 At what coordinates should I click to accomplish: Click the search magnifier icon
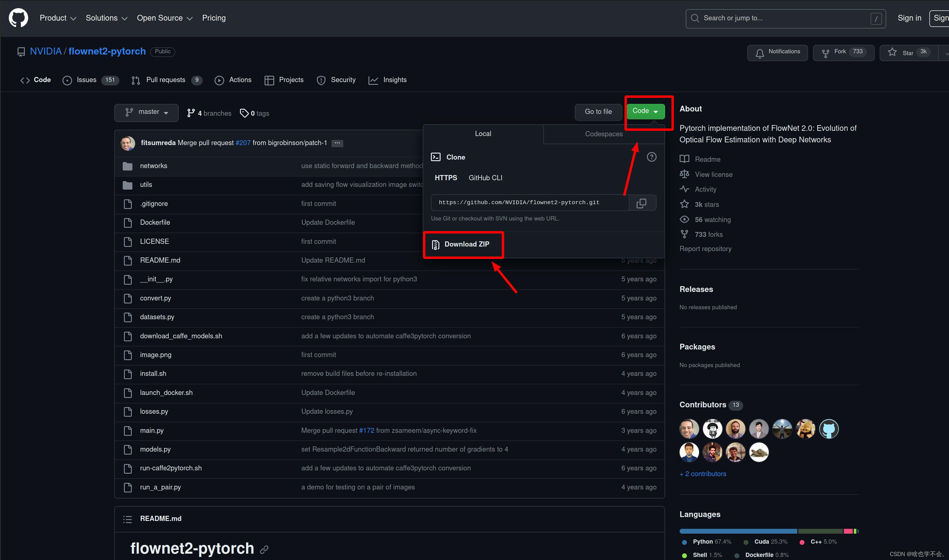(694, 18)
